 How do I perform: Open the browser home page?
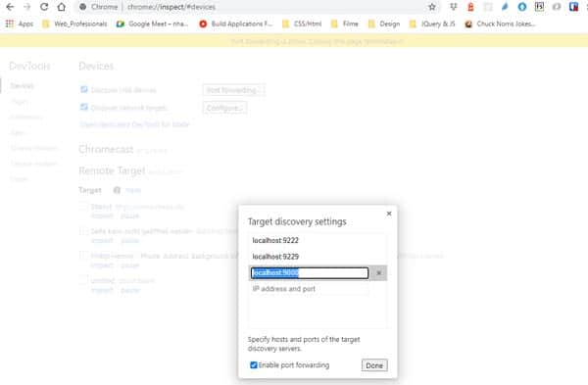pyautogui.click(x=62, y=7)
